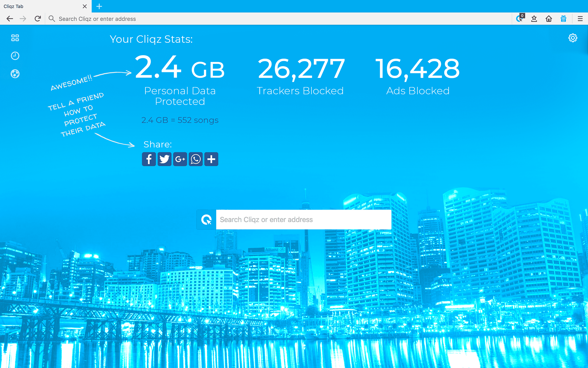The height and width of the screenshot is (368, 588).
Task: Select the Cliqz Tab tab
Action: point(40,6)
